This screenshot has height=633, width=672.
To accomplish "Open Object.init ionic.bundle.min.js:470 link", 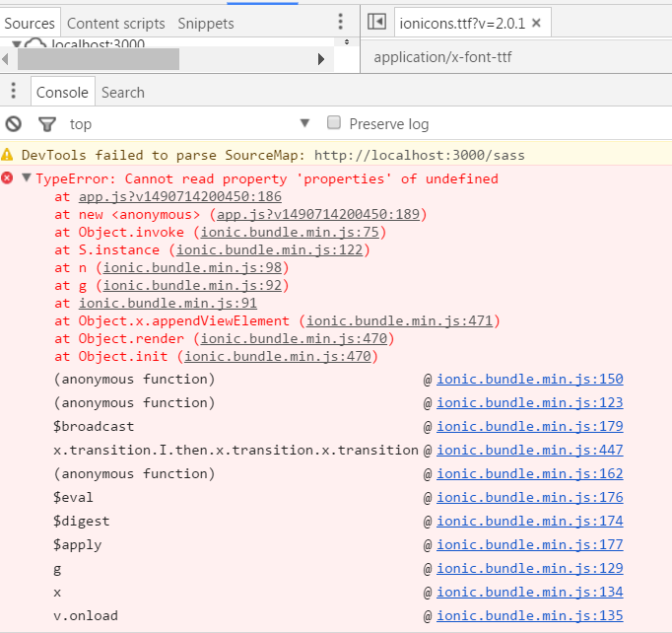I will coord(278,356).
